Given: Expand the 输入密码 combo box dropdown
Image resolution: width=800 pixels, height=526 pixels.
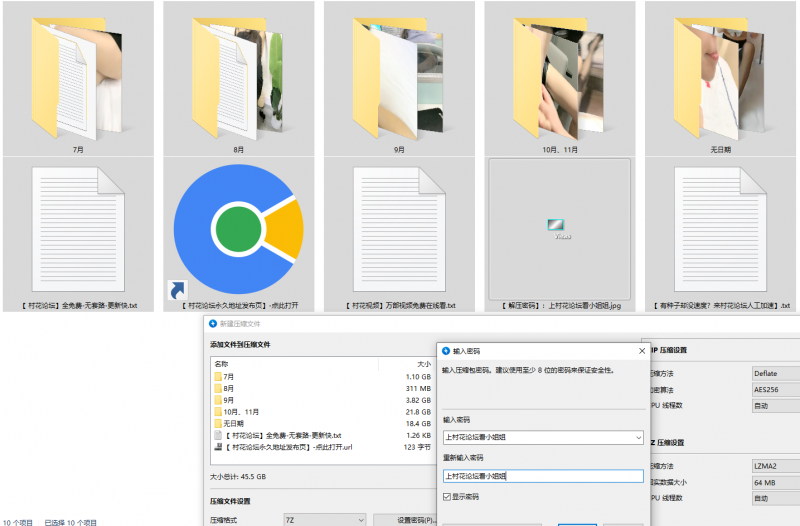Looking at the screenshot, I should (637, 437).
